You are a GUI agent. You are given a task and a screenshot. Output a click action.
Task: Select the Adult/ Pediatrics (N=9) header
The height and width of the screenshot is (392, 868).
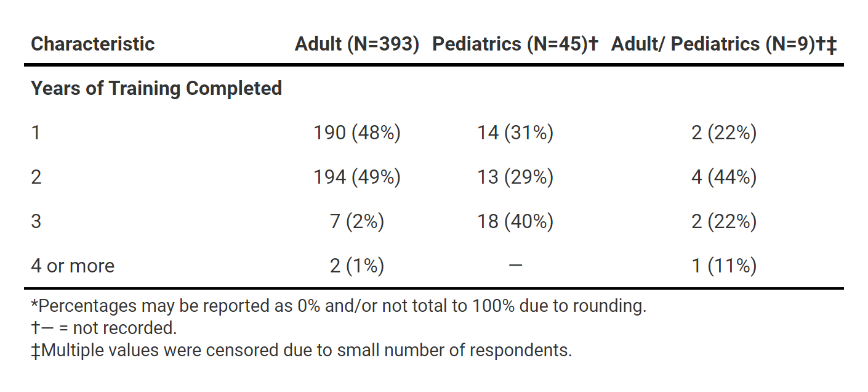pyautogui.click(x=723, y=44)
